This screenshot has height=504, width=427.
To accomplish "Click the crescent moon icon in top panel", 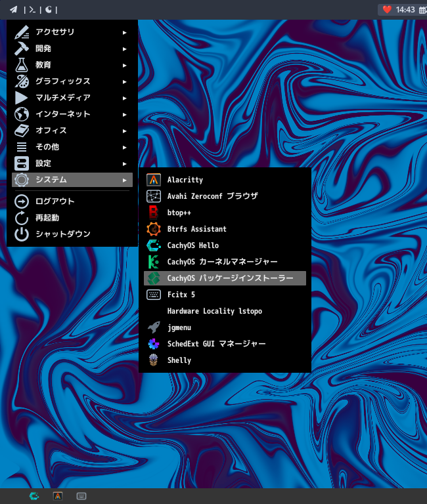I will tap(48, 10).
